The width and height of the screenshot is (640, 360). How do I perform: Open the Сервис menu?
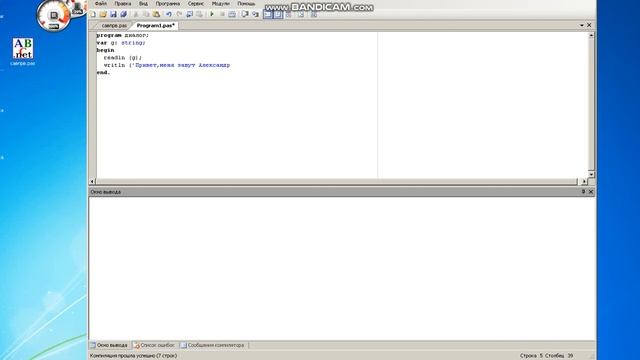click(x=196, y=4)
